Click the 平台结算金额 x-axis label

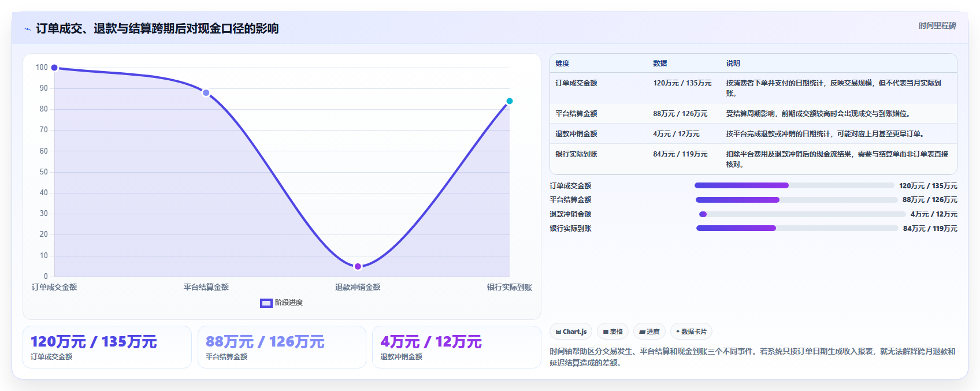point(206,287)
